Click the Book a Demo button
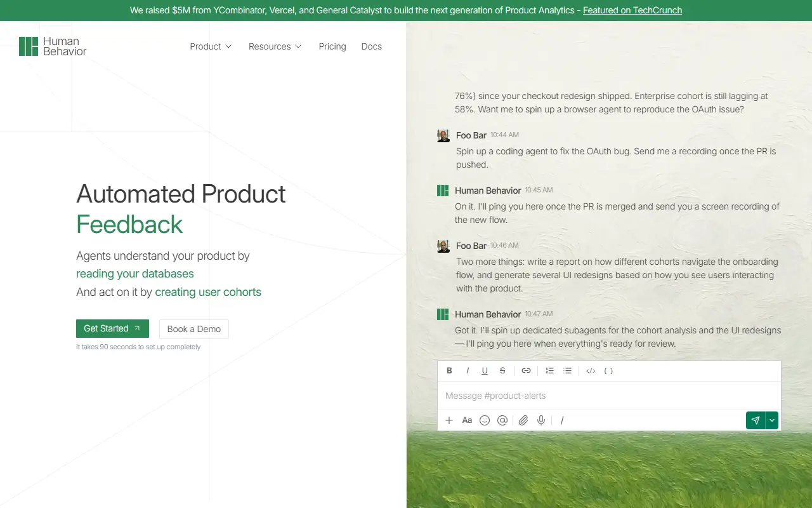The width and height of the screenshot is (812, 508). tap(194, 329)
